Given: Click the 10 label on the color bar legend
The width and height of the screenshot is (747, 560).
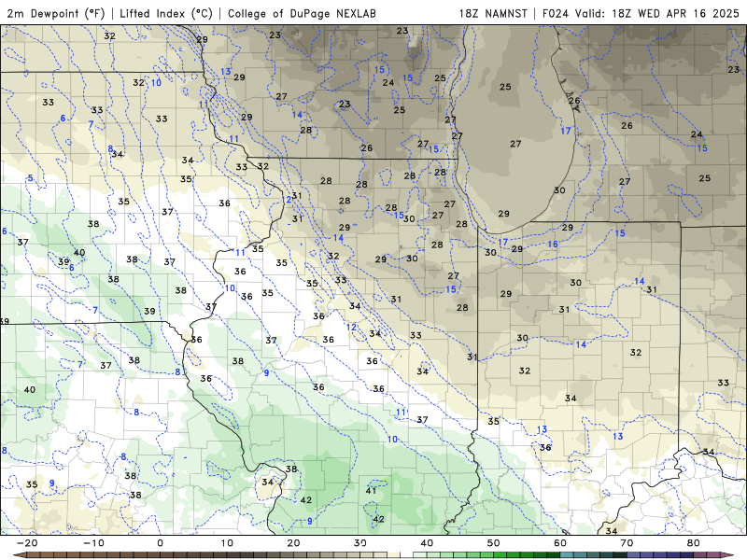Looking at the screenshot, I should 227,543.
